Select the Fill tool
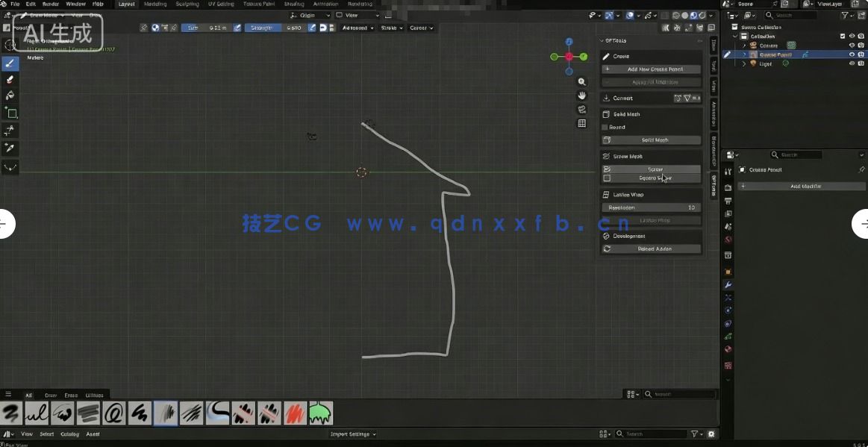The width and height of the screenshot is (868, 447). pyautogui.click(x=10, y=96)
